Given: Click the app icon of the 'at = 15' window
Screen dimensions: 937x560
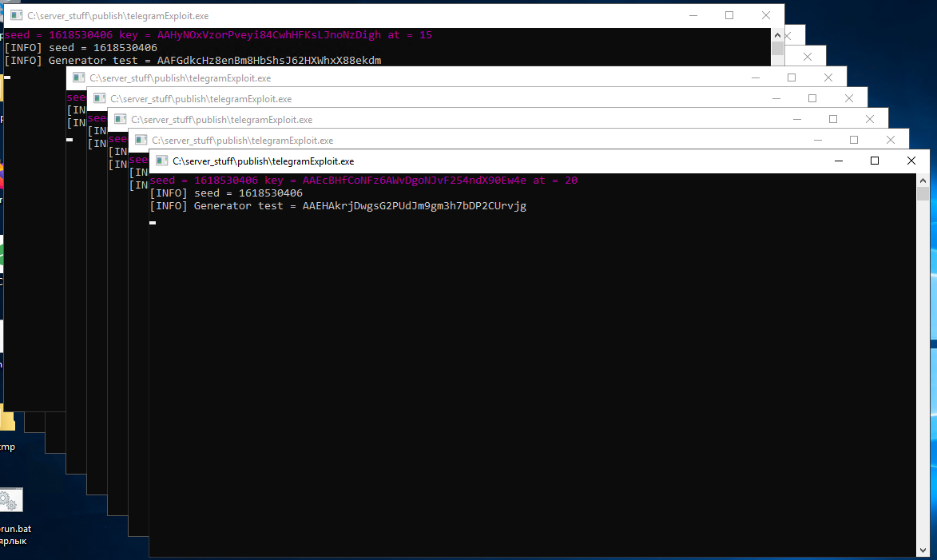Looking at the screenshot, I should point(16,15).
